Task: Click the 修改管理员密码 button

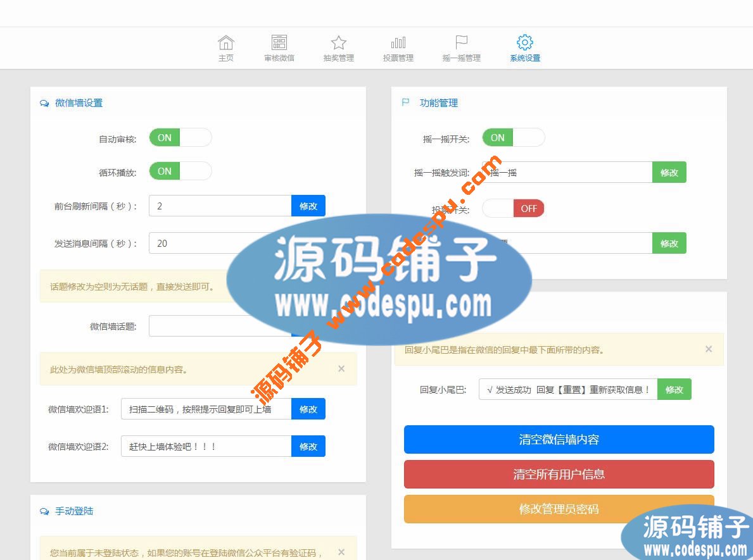Action: point(559,509)
